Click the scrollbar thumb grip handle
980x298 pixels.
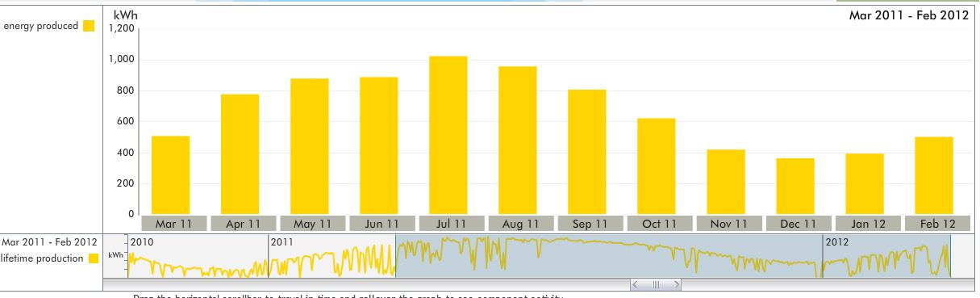click(x=656, y=284)
